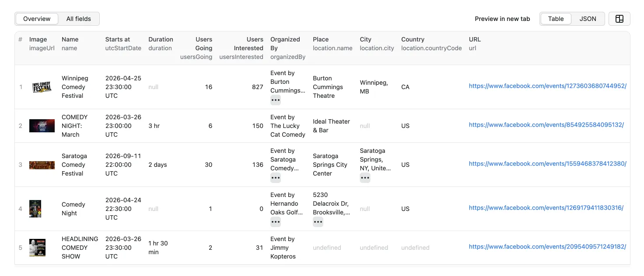Click the column layout icon
This screenshot has width=644, height=276.
point(619,19)
